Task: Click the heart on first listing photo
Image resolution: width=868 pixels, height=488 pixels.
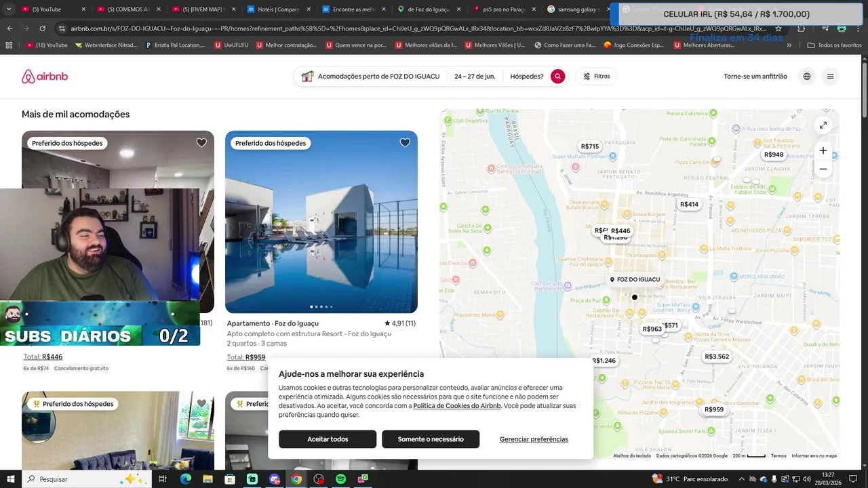Action: tap(201, 143)
